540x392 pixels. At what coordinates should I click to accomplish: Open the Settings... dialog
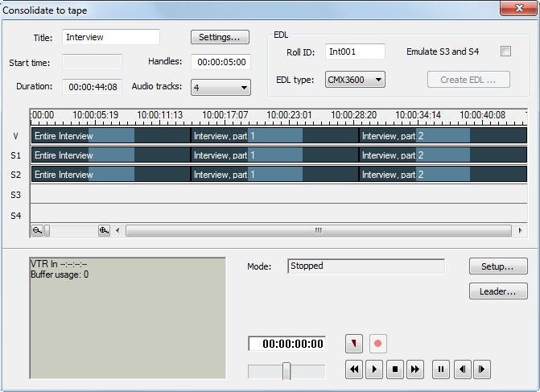click(220, 37)
